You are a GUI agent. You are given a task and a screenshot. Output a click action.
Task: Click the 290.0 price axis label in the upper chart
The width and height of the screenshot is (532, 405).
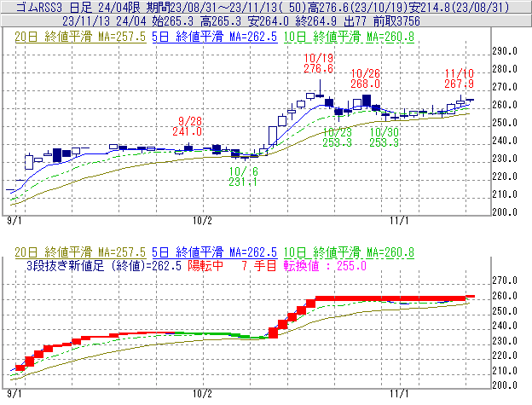coord(505,51)
